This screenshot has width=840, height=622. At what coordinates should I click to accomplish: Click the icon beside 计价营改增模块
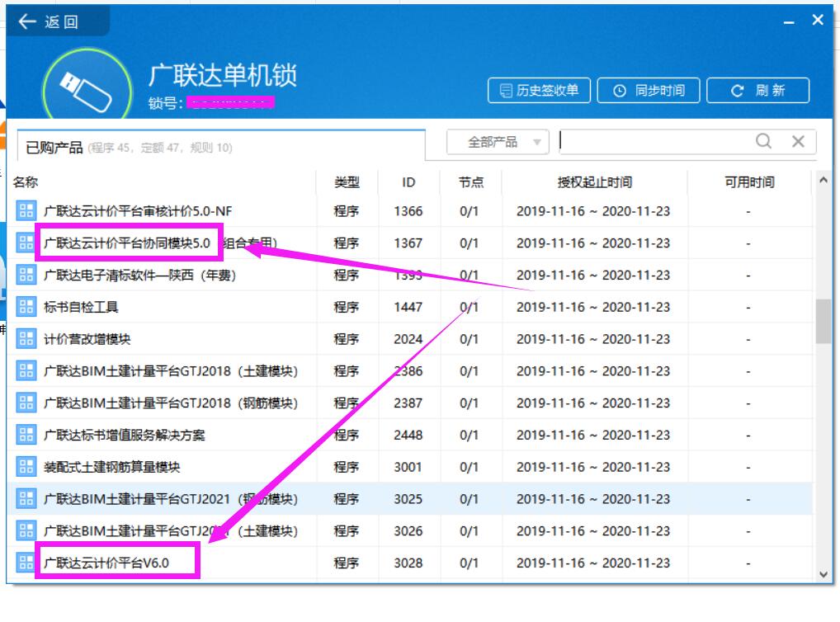(26, 338)
